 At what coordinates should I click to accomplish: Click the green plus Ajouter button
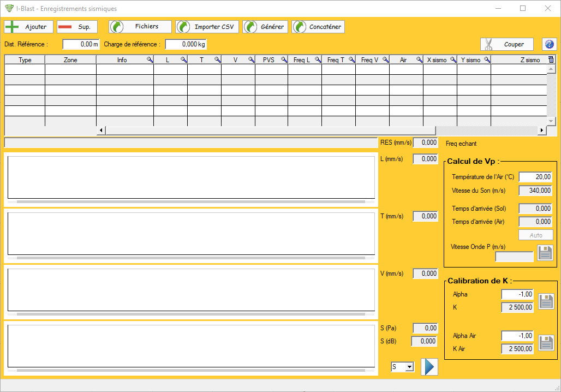pyautogui.click(x=28, y=27)
